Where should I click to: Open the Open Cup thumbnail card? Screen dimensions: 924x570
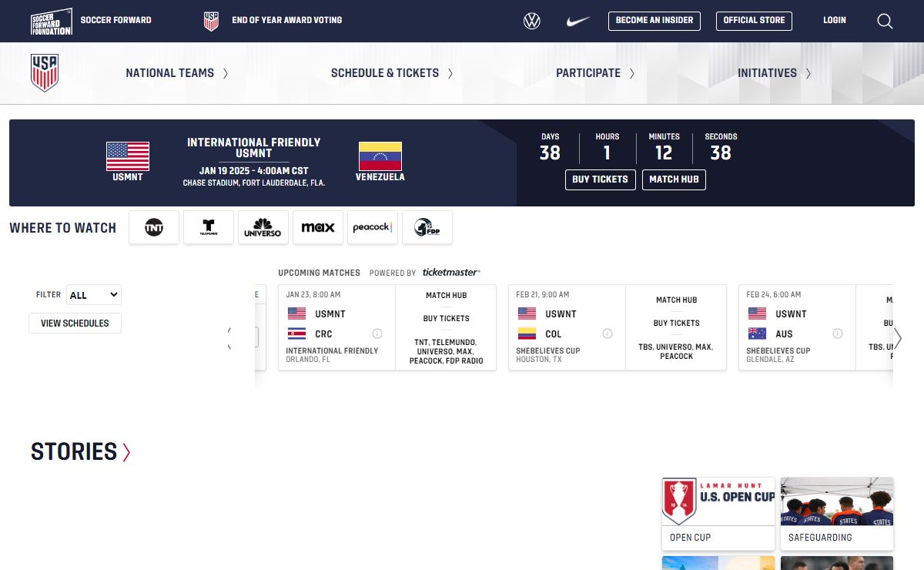click(x=718, y=513)
